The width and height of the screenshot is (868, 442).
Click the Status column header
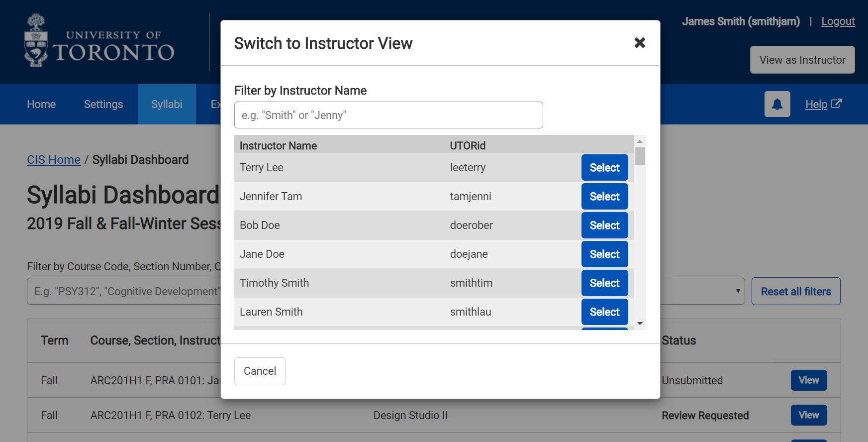pos(679,340)
